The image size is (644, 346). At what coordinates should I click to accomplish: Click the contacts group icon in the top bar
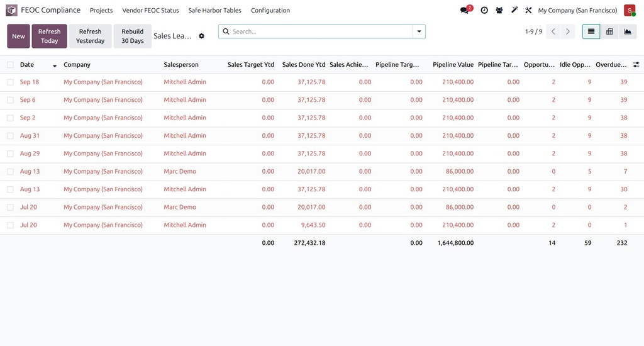pyautogui.click(x=499, y=10)
